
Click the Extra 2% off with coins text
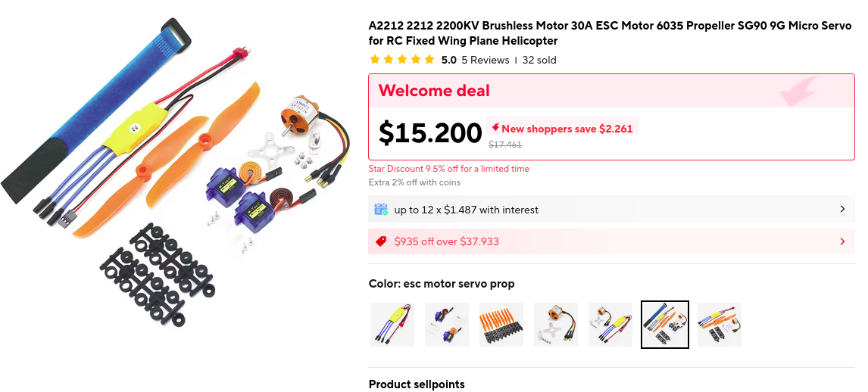(x=414, y=182)
